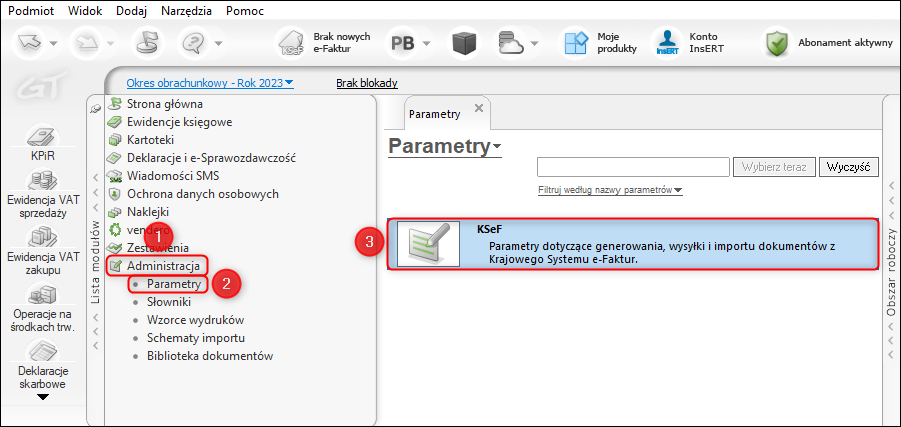The image size is (901, 427).
Task: Select Administracja in module list
Action: tap(165, 266)
